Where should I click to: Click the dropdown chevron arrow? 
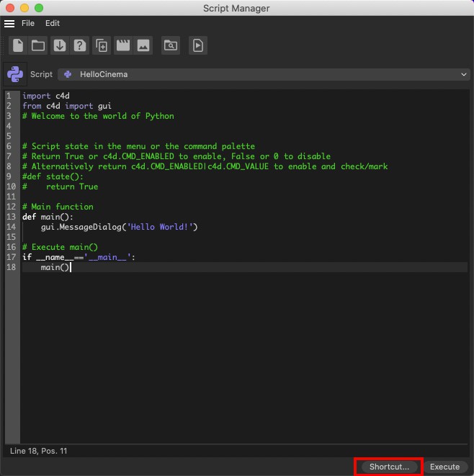click(x=464, y=74)
